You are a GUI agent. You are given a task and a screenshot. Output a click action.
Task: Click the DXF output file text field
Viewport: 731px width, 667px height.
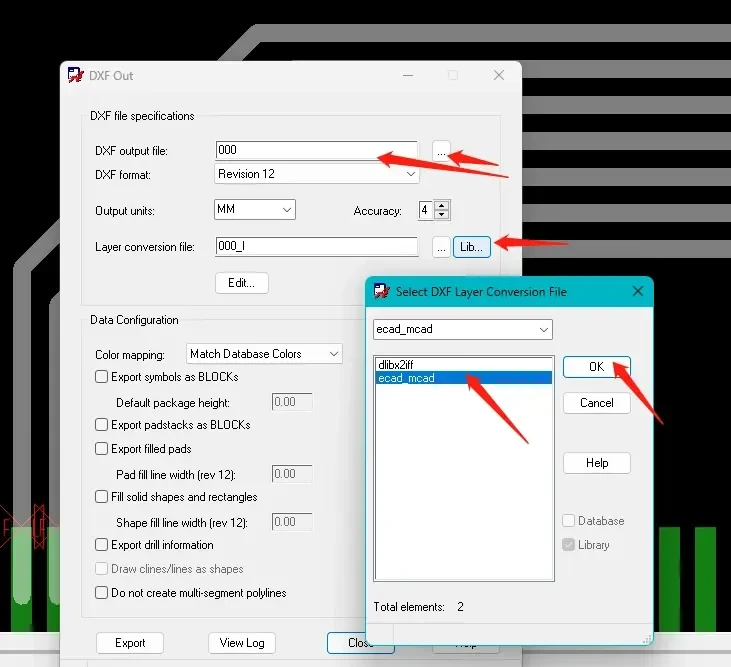pyautogui.click(x=316, y=150)
